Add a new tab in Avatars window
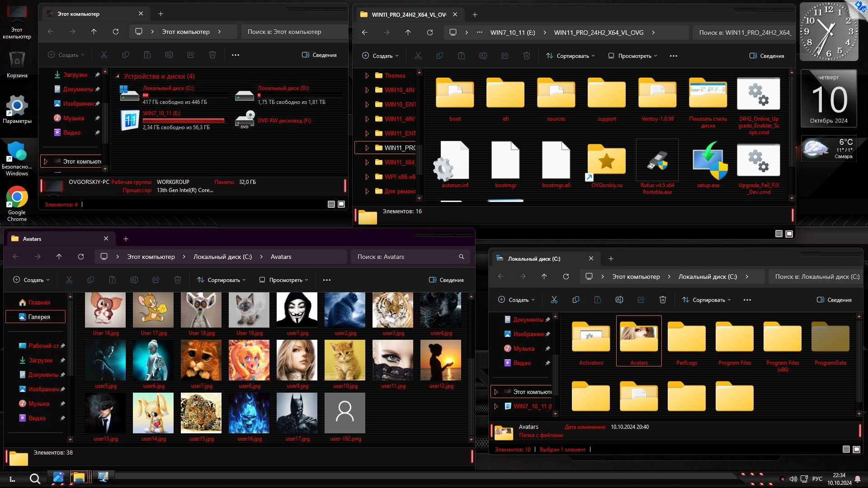This screenshot has width=868, height=488. tap(126, 239)
